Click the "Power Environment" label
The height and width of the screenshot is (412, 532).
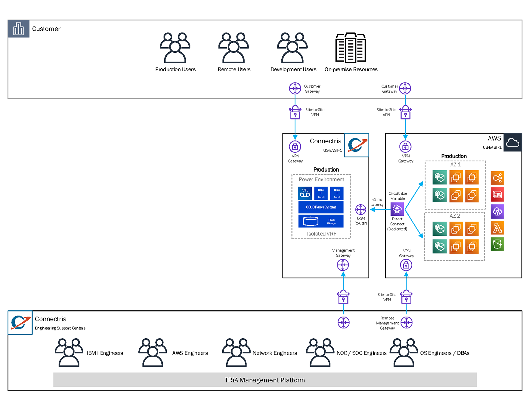(321, 179)
